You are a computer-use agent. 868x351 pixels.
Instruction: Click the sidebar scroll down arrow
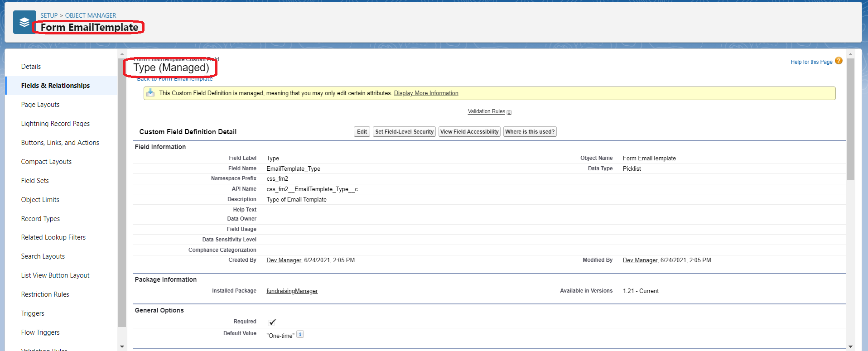coord(122,346)
